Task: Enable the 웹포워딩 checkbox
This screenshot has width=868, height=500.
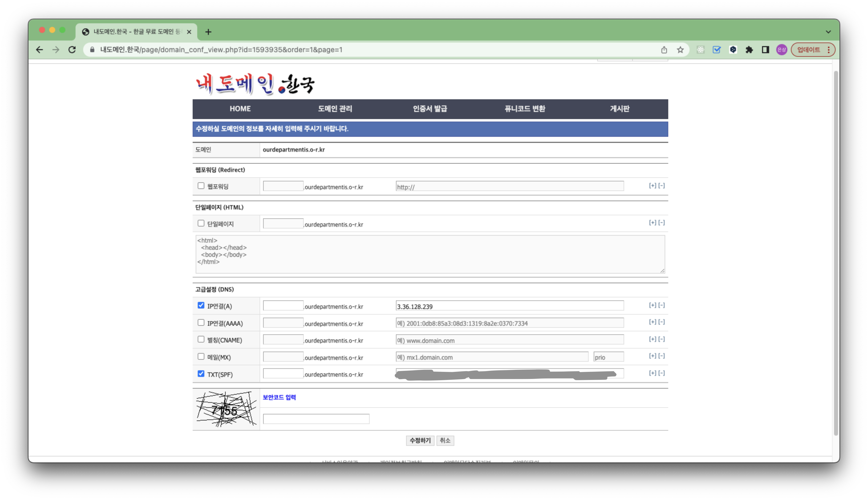Action: click(201, 186)
